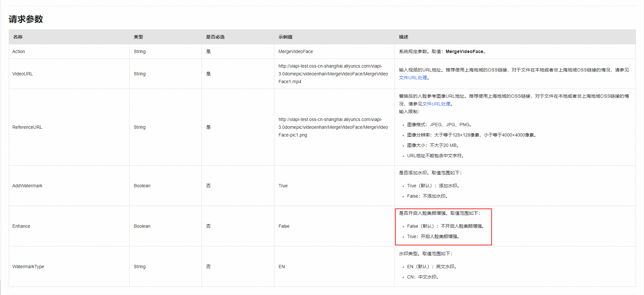
Task: Click String type in the ReferenceURL row
Action: tap(140, 127)
